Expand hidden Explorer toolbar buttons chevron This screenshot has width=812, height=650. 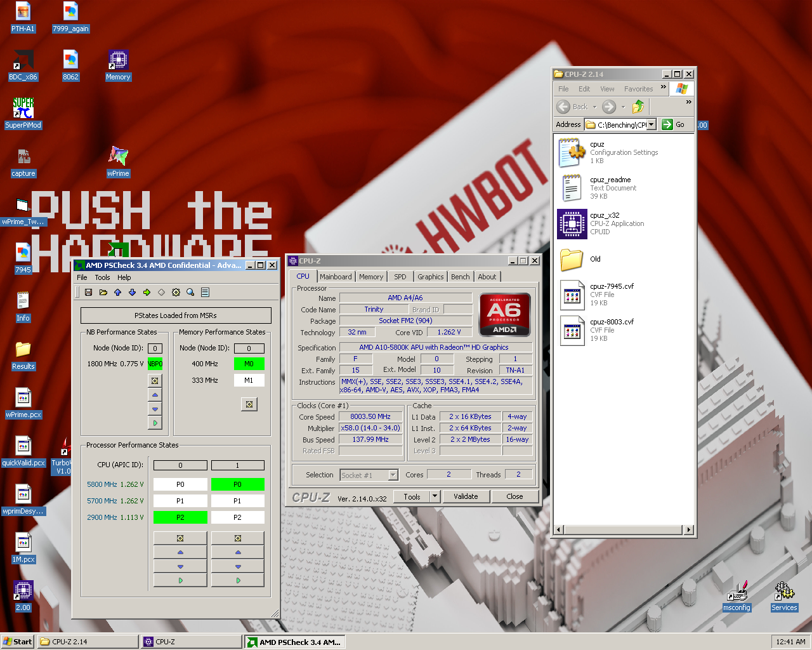689,102
